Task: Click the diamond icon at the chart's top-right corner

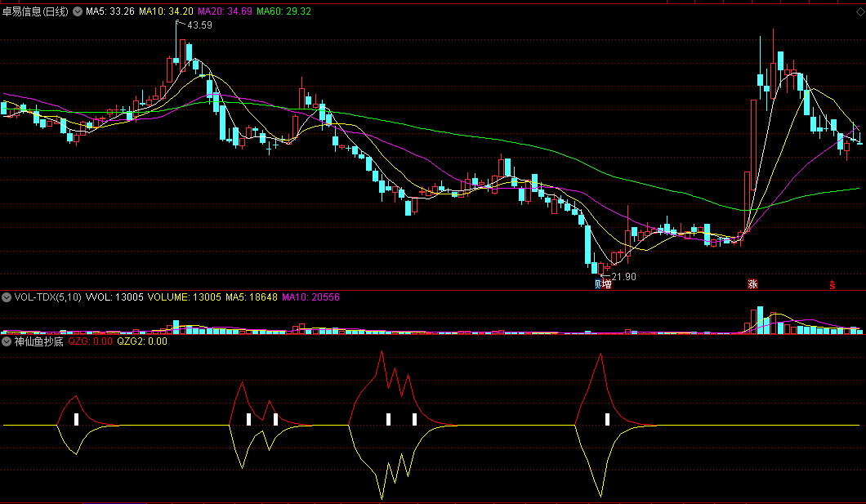Action: pos(860,11)
